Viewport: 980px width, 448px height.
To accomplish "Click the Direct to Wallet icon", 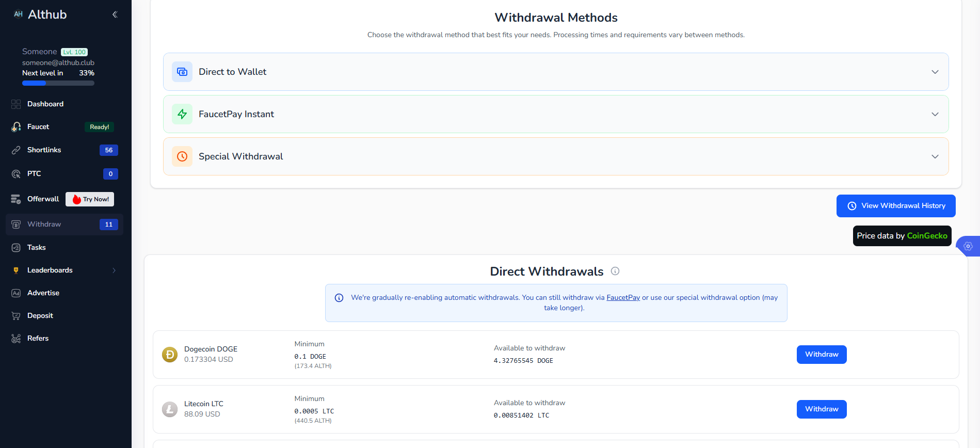I will coord(182,72).
